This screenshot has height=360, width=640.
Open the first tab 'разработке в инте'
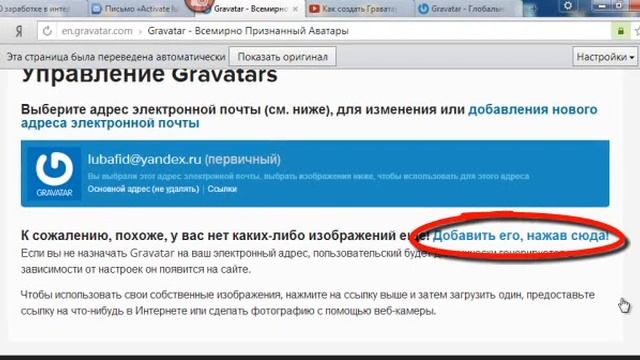pos(41,9)
